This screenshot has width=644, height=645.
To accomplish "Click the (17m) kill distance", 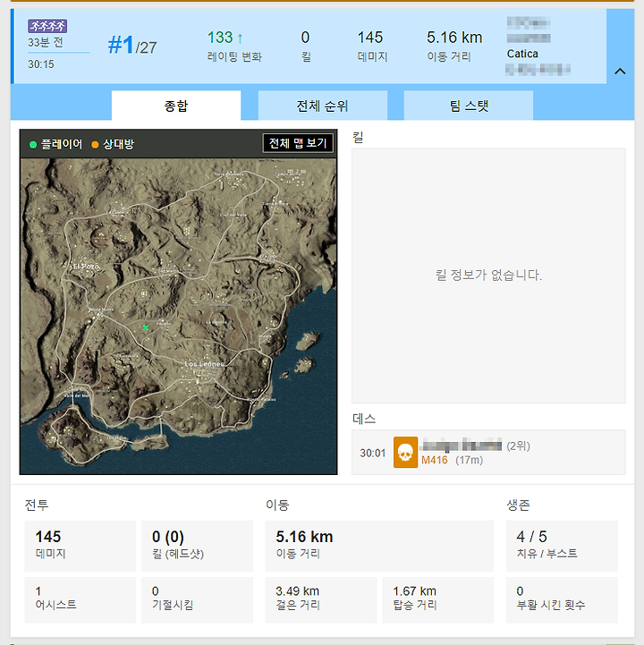I will point(469,460).
